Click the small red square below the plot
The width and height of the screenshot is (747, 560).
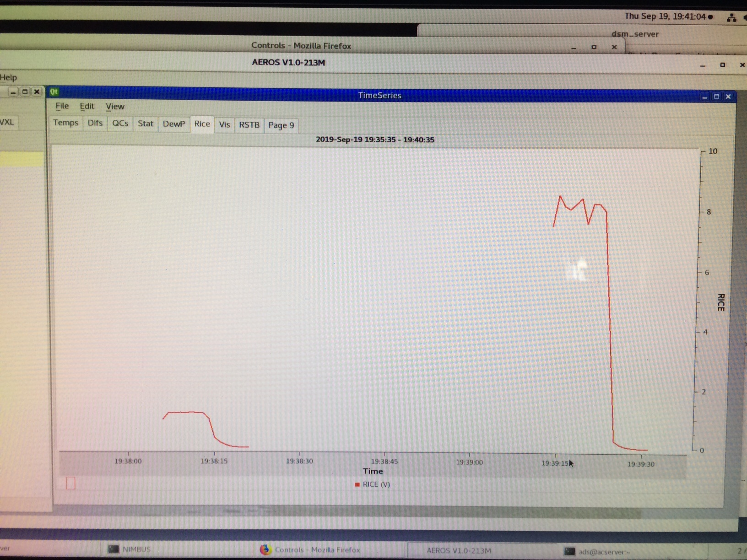70,483
